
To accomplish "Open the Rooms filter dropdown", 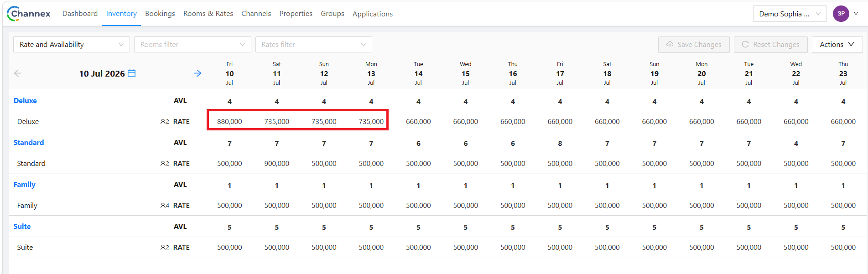I will pos(192,45).
